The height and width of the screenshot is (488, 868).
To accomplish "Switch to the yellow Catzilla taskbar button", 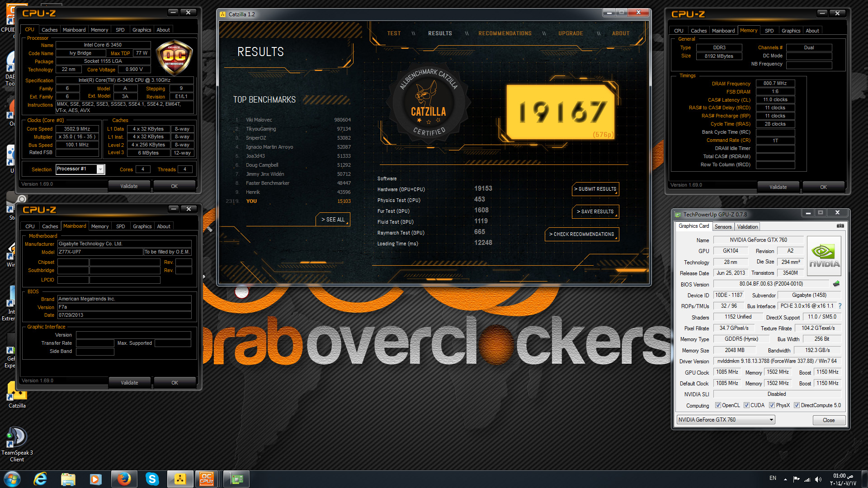I will point(180,479).
